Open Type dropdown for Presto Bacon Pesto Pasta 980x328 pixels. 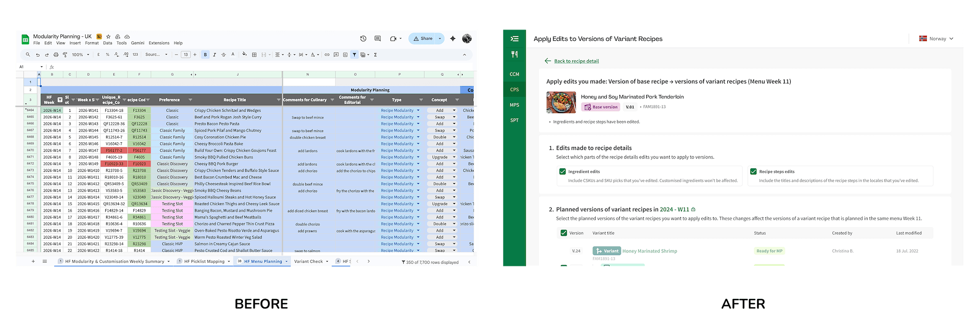click(418, 123)
